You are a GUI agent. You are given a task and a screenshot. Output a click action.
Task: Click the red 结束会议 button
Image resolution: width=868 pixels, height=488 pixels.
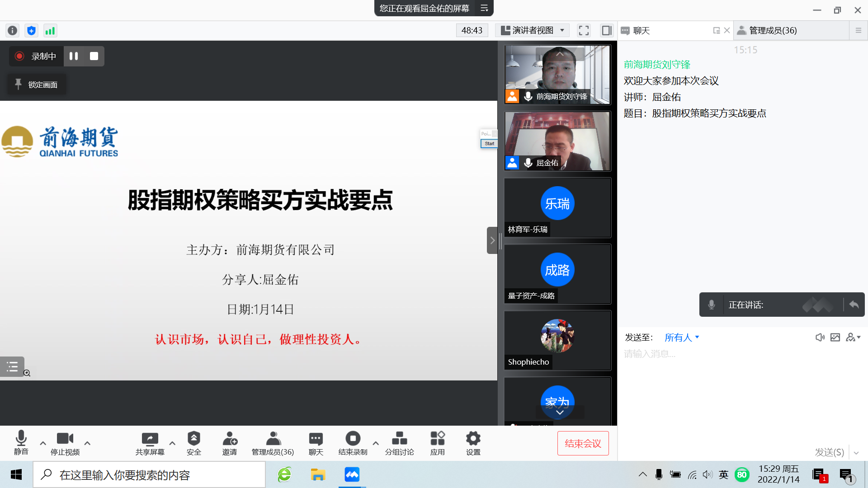[583, 443]
